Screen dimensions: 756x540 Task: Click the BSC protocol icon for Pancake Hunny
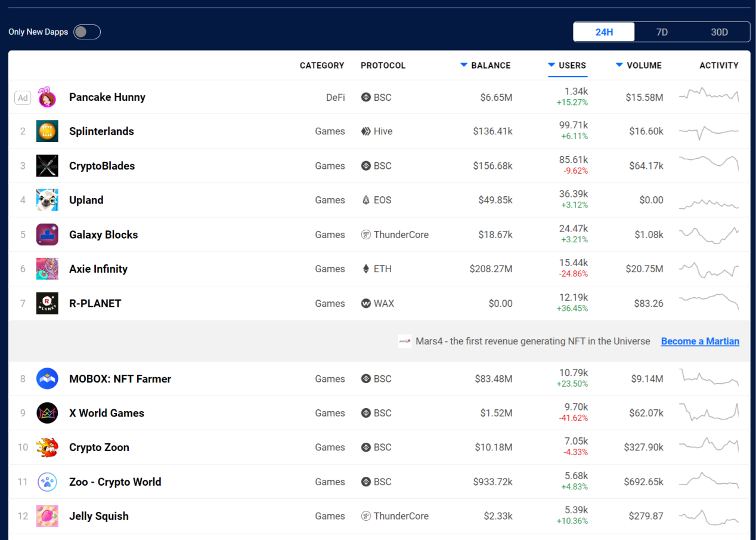point(366,97)
